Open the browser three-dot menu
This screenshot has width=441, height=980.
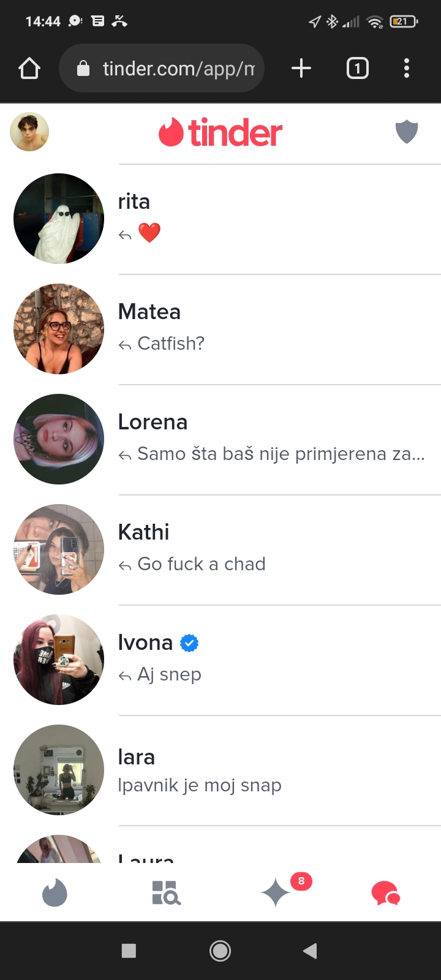coord(407,68)
